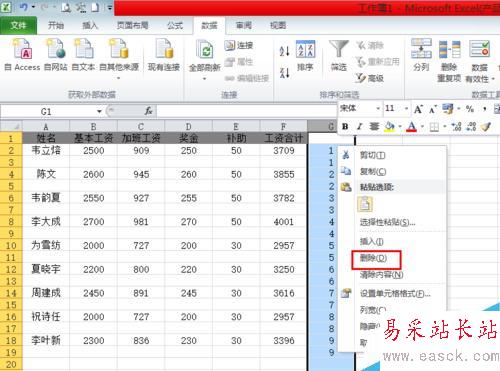Apply percent style in mini toolbar
Screen dimensions: 500x371
click(x=470, y=109)
